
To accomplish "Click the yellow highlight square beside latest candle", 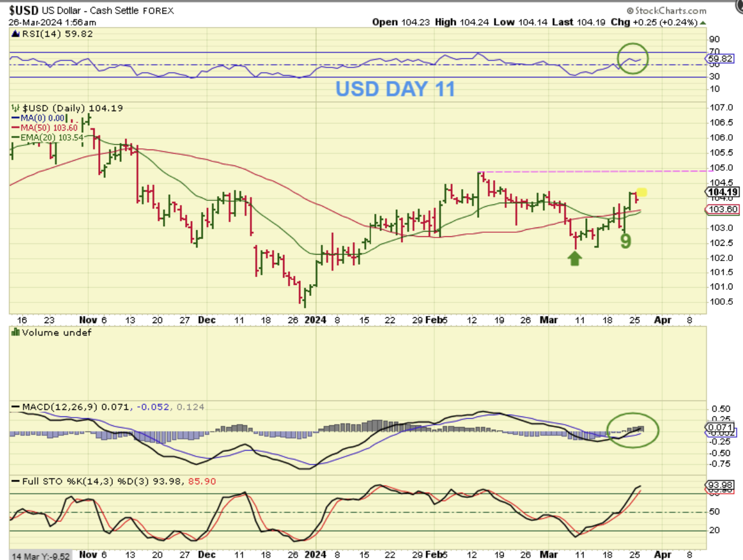I will [641, 192].
